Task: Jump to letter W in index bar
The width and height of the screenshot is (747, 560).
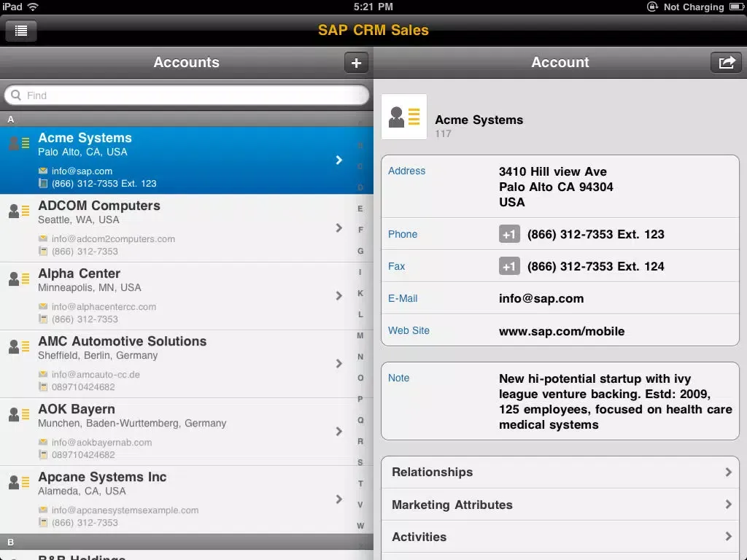Action: point(360,526)
